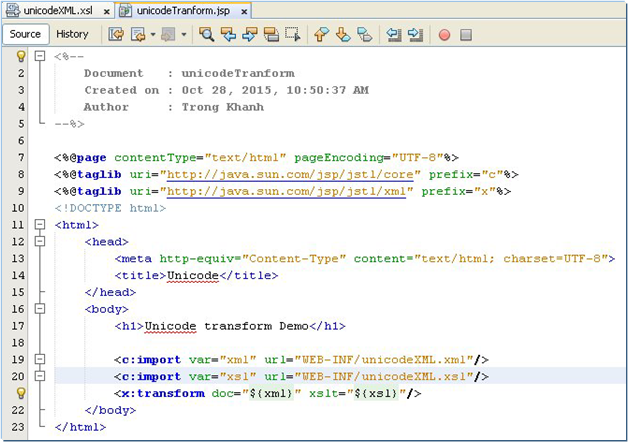Jump to Last Edit location icon
Image resolution: width=629 pixels, height=442 pixels.
[116, 34]
